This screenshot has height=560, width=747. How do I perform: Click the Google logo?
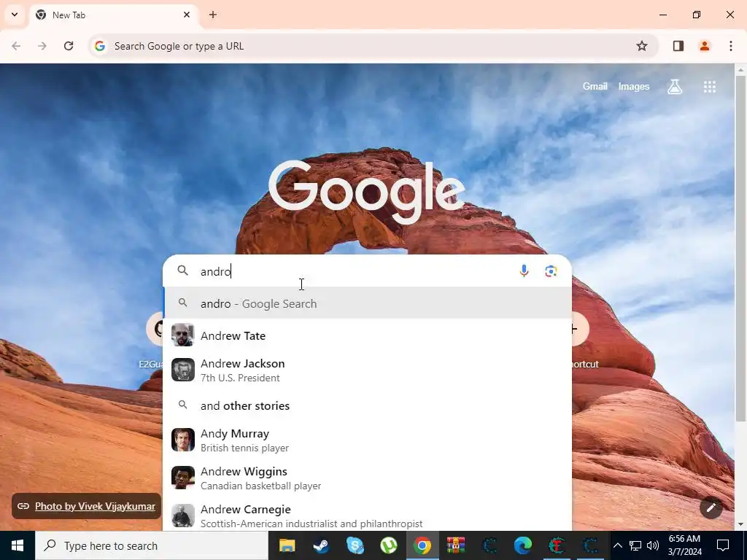pyautogui.click(x=367, y=192)
